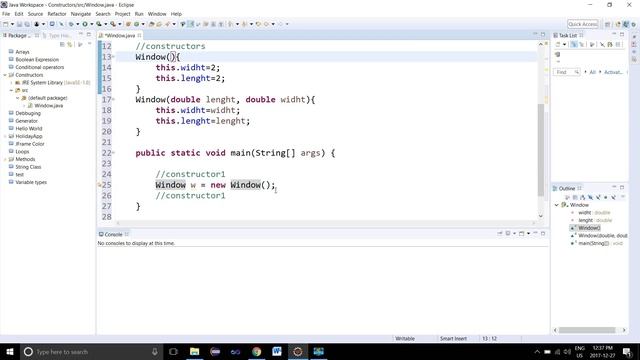This screenshot has width=640, height=360.
Task: Click the Windows Start button
Action: coord(10,351)
